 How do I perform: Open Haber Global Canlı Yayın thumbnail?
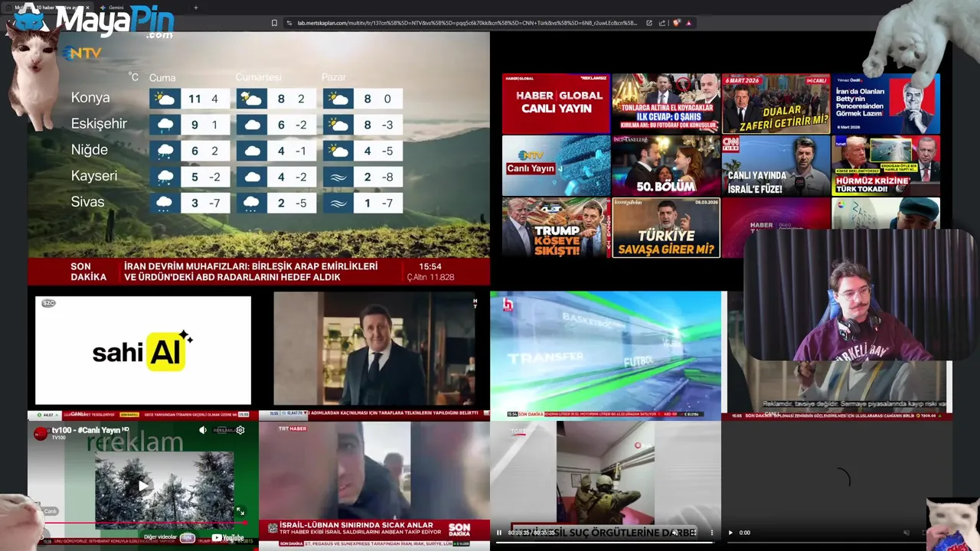[556, 103]
